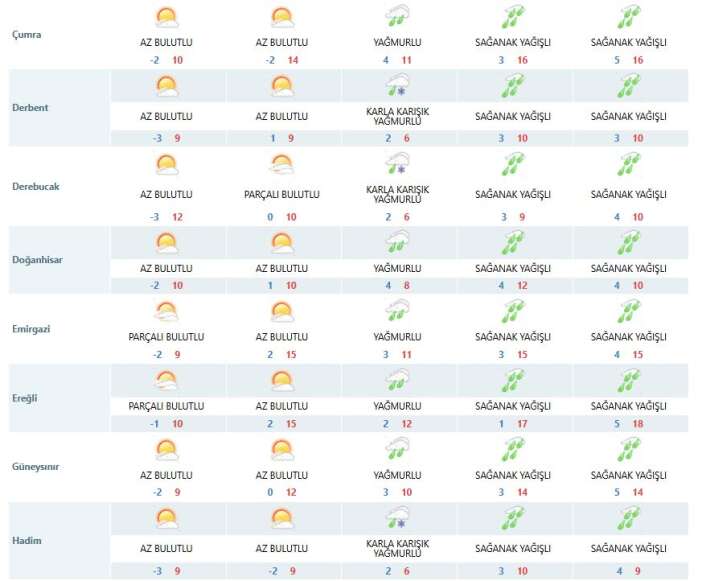Click Hadim's sleet weather icon
This screenshot has width=702, height=581.
click(x=398, y=519)
